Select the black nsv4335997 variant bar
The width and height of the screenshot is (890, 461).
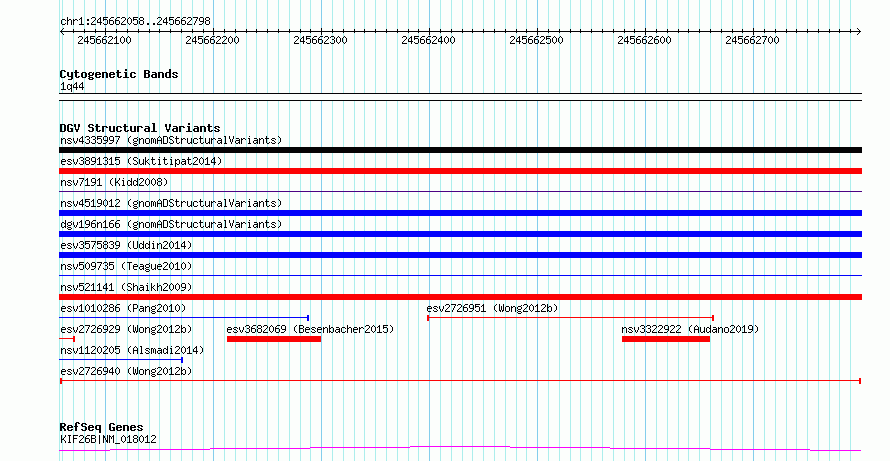click(460, 150)
